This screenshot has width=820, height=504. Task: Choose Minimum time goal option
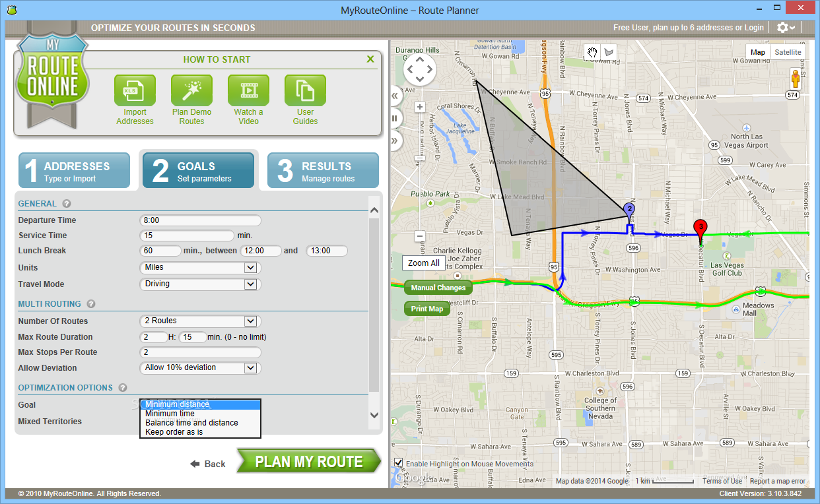pyautogui.click(x=201, y=414)
